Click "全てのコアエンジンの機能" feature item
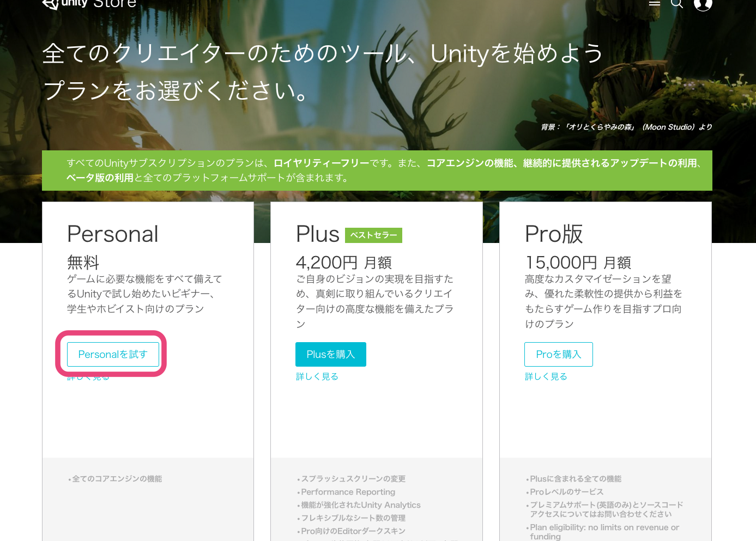 click(117, 479)
